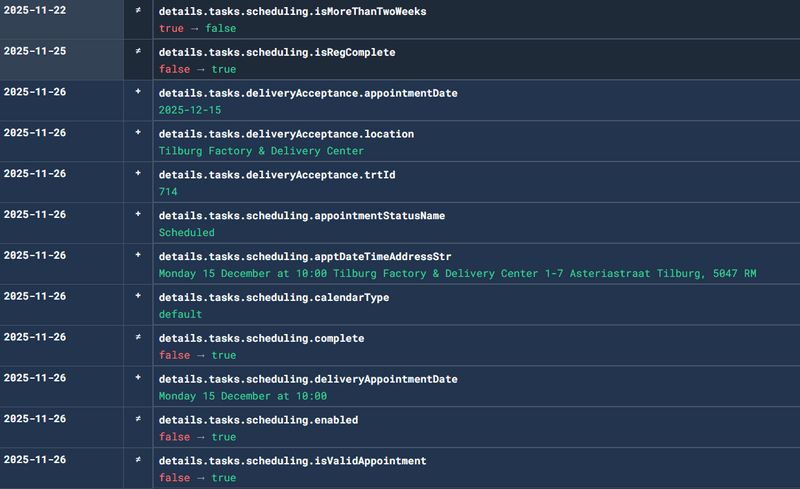800x489 pixels.
Task: Select the 2025-11-26 date of the isValidAppointment row
Action: 35,459
